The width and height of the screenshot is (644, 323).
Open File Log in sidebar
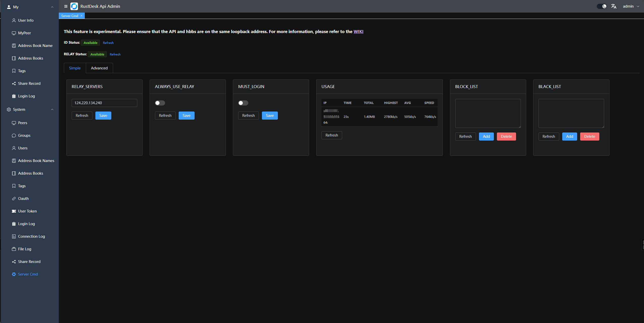[x=24, y=249]
